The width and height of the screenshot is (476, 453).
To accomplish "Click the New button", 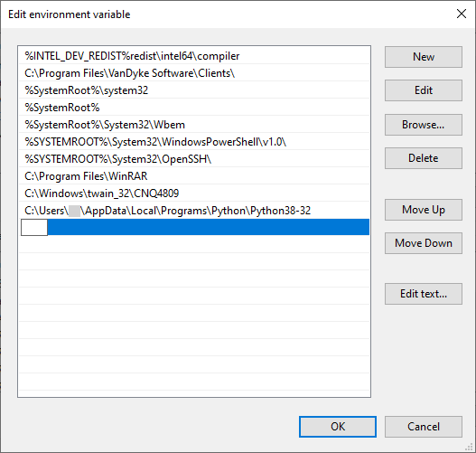I will 424,57.
